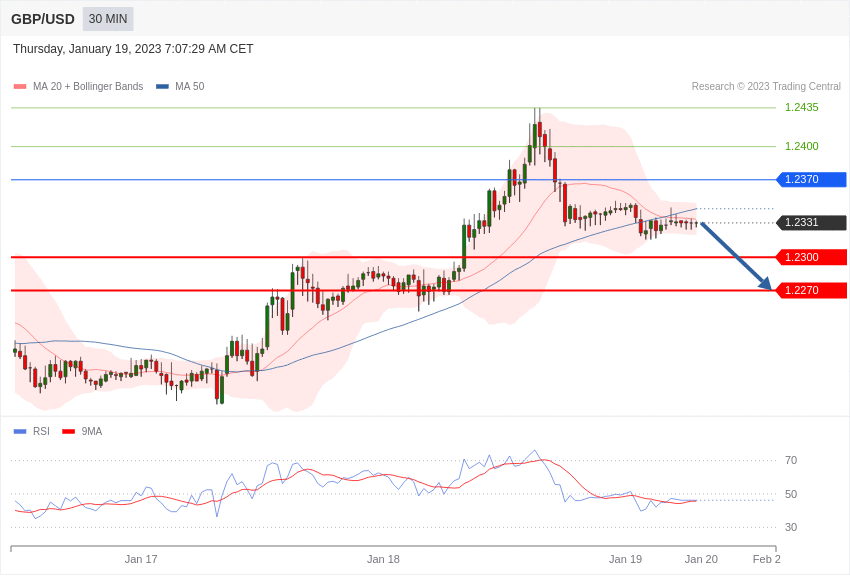This screenshot has width=850, height=576.
Task: Click the Jan 18 date axis label
Action: 383,559
